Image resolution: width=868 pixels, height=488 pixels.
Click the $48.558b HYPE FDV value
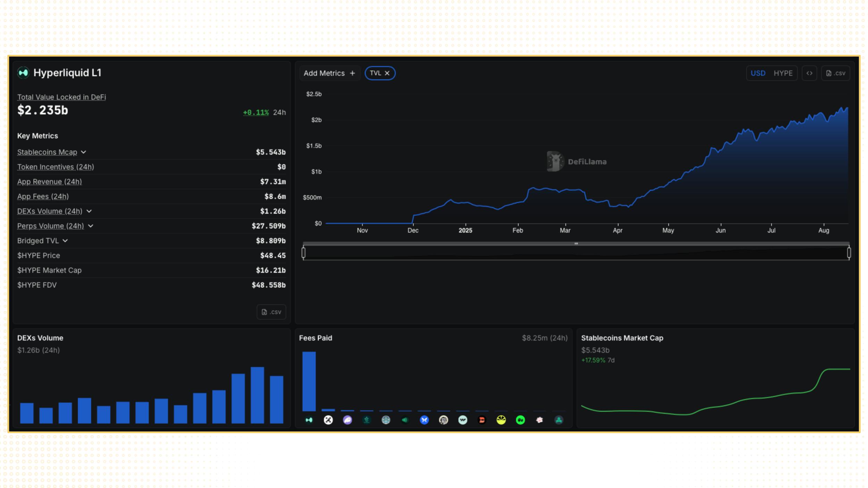pyautogui.click(x=269, y=285)
